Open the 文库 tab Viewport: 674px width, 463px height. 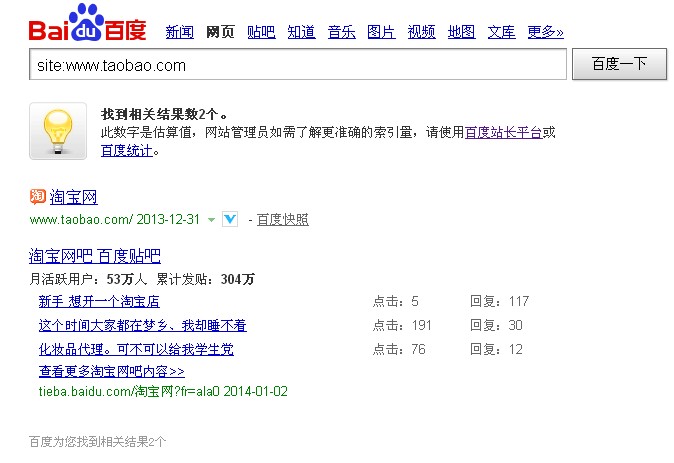click(501, 32)
